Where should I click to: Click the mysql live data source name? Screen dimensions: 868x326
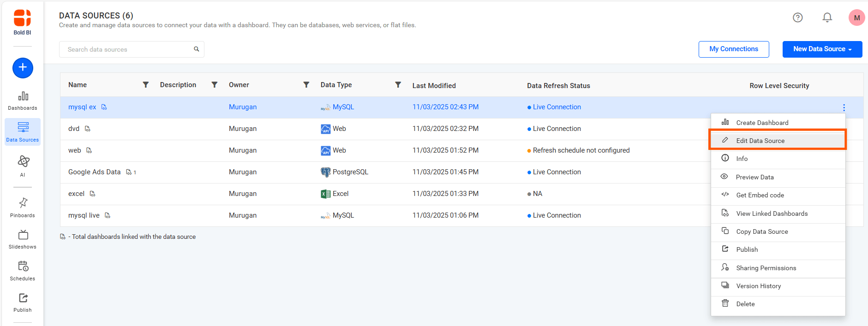click(84, 215)
